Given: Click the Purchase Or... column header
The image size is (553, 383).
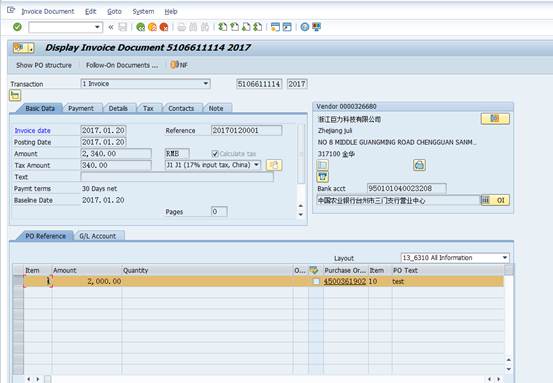Looking at the screenshot, I should pyautogui.click(x=346, y=270).
